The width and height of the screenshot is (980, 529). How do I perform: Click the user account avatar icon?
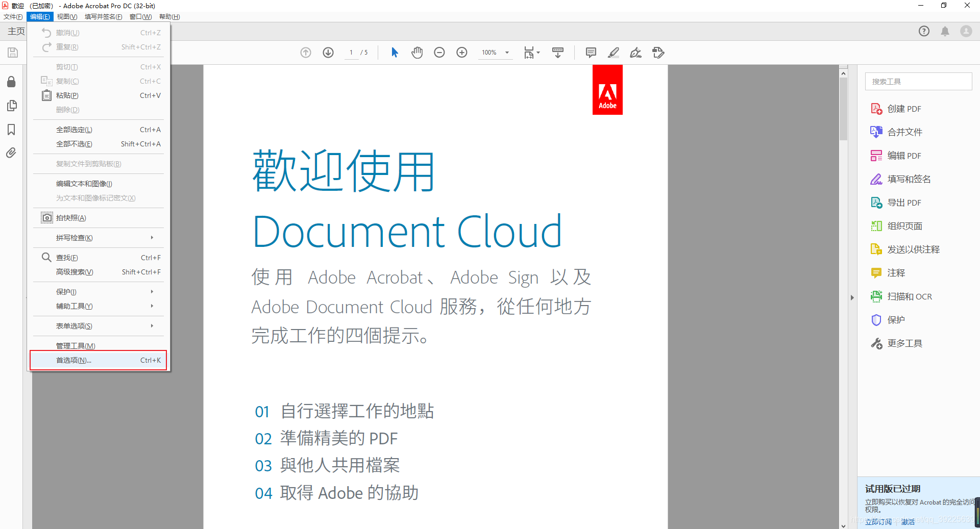click(x=966, y=31)
